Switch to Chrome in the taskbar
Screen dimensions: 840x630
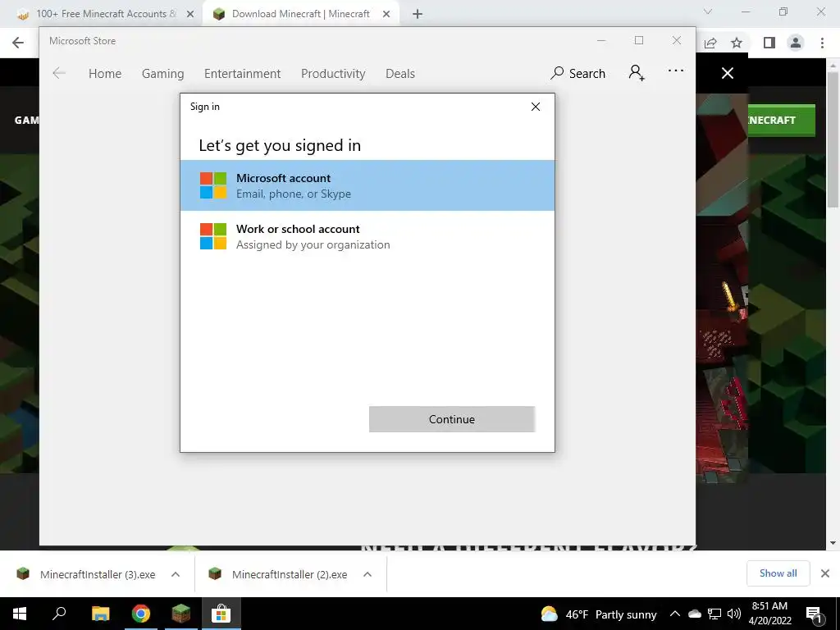(141, 614)
